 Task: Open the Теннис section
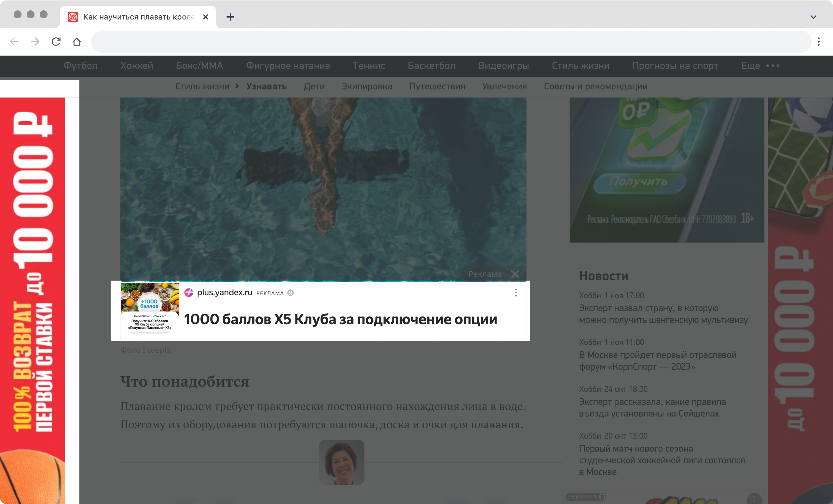pos(369,66)
